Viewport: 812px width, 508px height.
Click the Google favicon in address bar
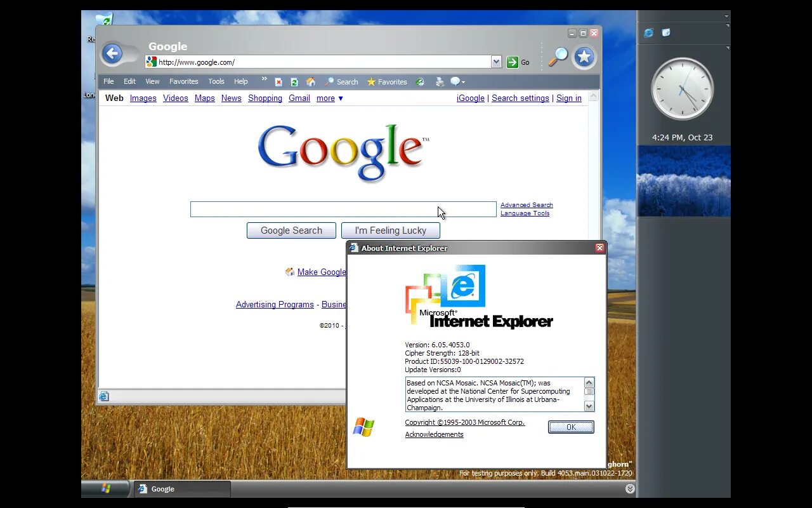coord(151,62)
